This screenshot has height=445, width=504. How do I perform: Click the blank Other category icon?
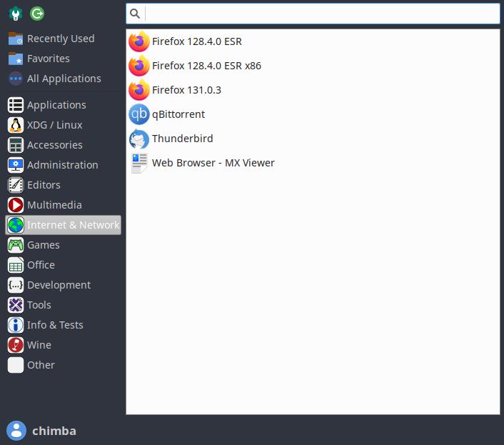point(16,365)
